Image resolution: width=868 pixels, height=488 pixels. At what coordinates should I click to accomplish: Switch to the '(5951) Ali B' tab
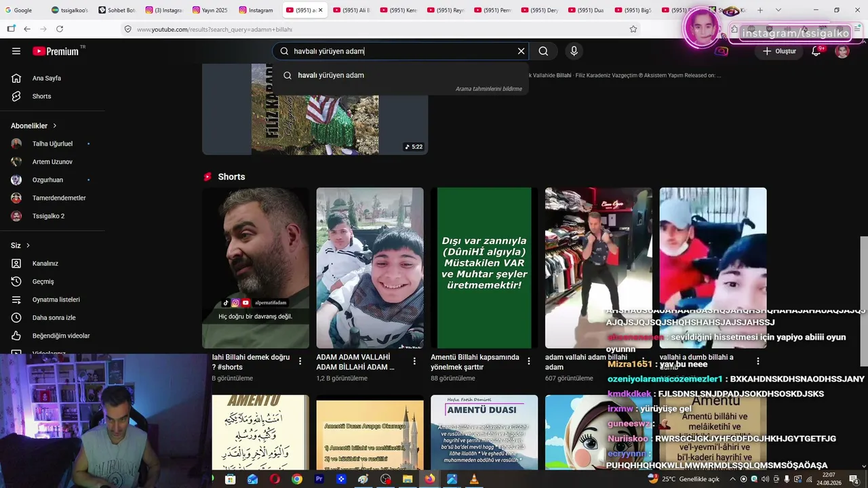pos(351,10)
